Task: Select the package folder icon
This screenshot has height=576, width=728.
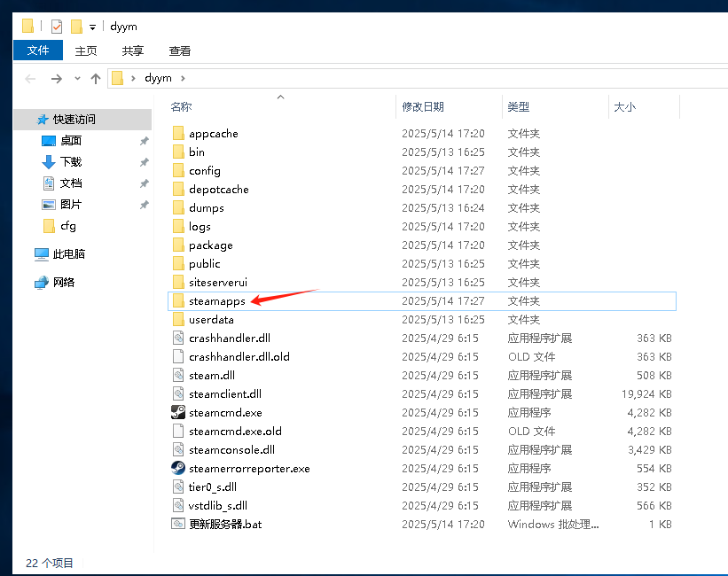Action: [x=178, y=245]
